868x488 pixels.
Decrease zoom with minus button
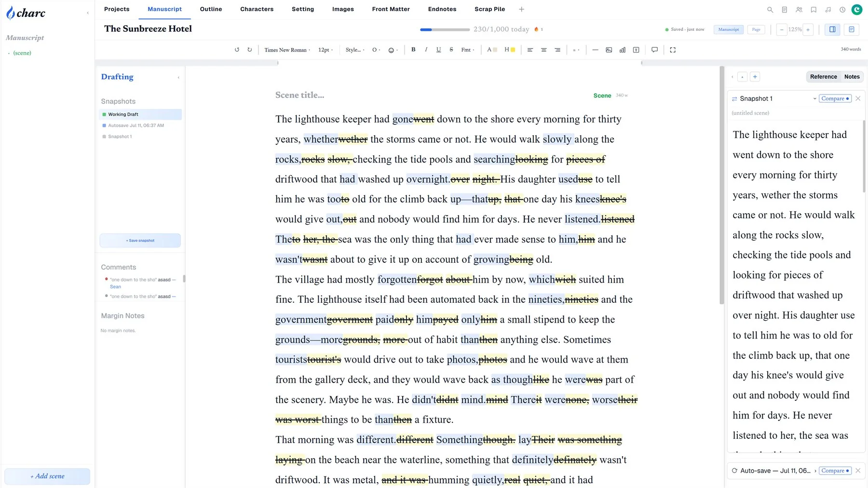tap(782, 29)
